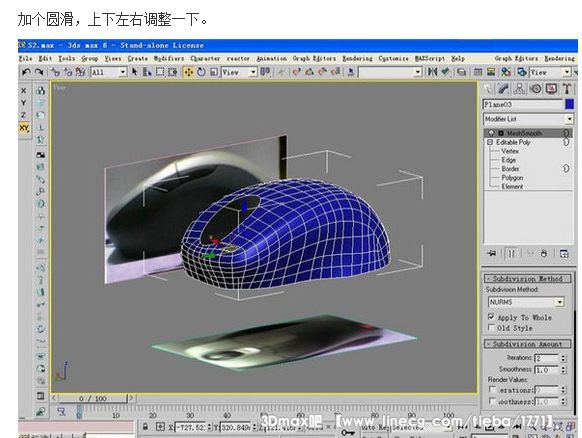The image size is (582, 438).
Task: Click the blue object color swatch
Action: 569,104
